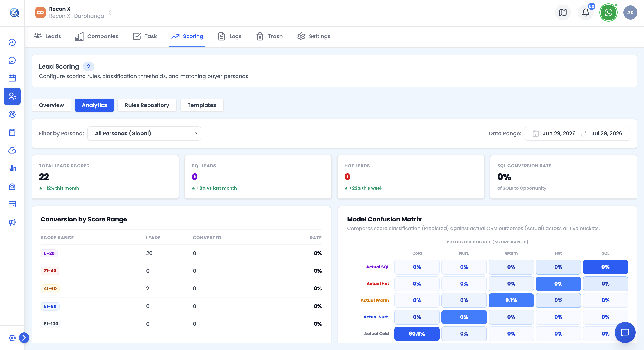Viewport: 644px width, 350px height.
Task: Select the Analytics sub-tab
Action: (x=94, y=105)
